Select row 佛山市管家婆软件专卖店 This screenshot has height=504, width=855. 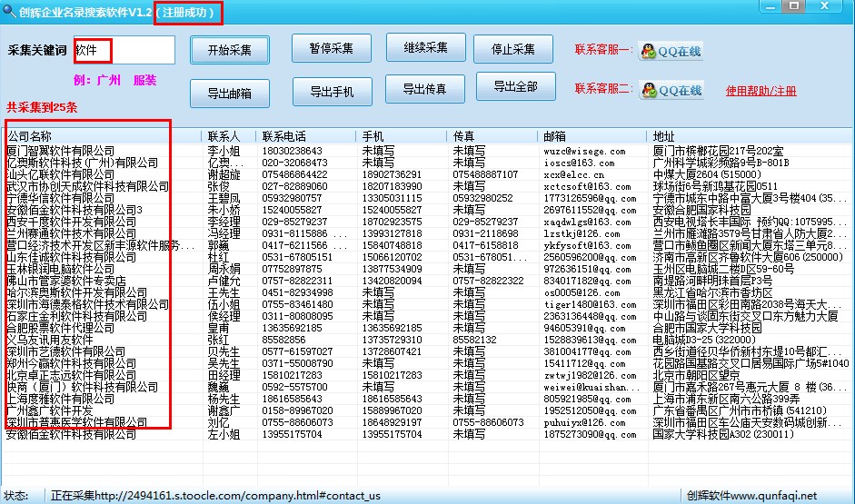coord(428,281)
